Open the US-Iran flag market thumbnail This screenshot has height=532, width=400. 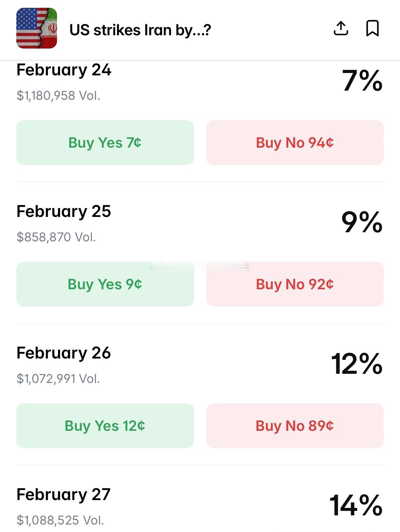37,28
